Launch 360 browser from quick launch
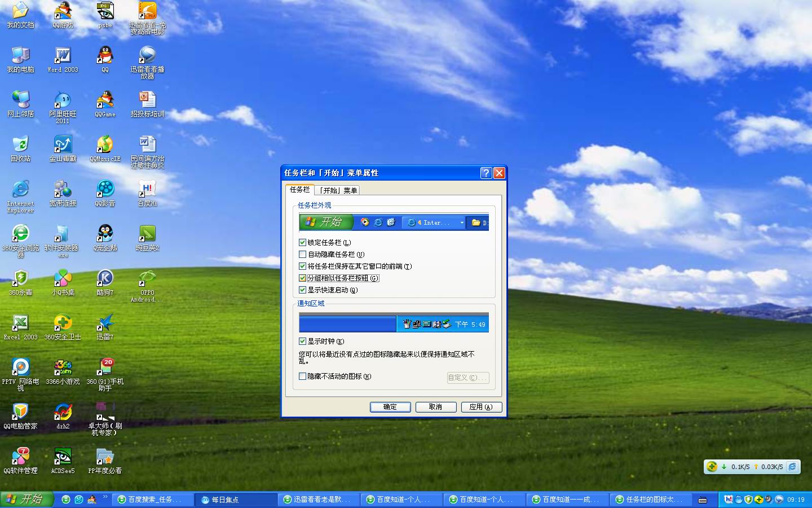 click(x=66, y=500)
